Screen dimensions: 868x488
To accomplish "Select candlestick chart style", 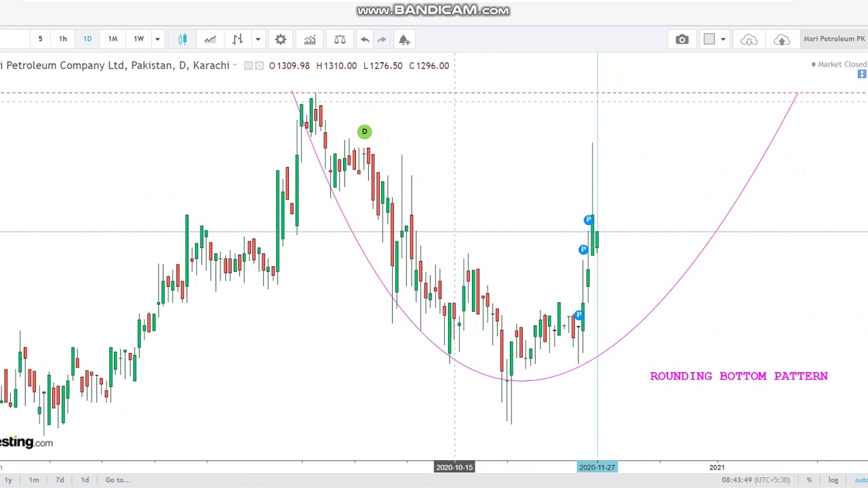I will pyautogui.click(x=182, y=39).
